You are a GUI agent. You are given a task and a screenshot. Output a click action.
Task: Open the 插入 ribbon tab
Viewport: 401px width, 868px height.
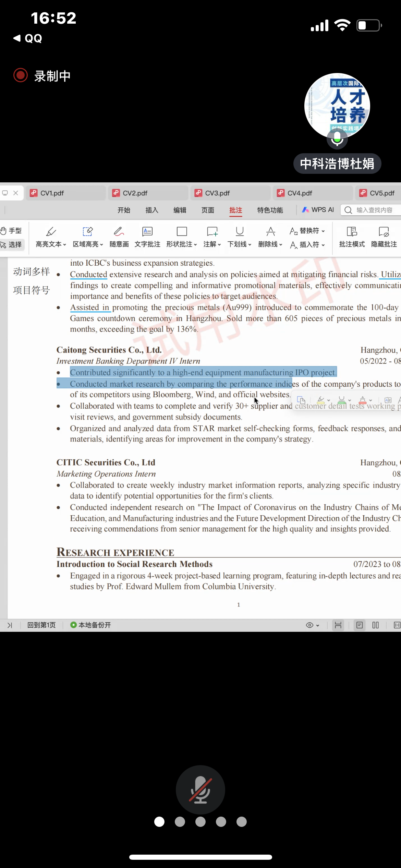point(152,210)
